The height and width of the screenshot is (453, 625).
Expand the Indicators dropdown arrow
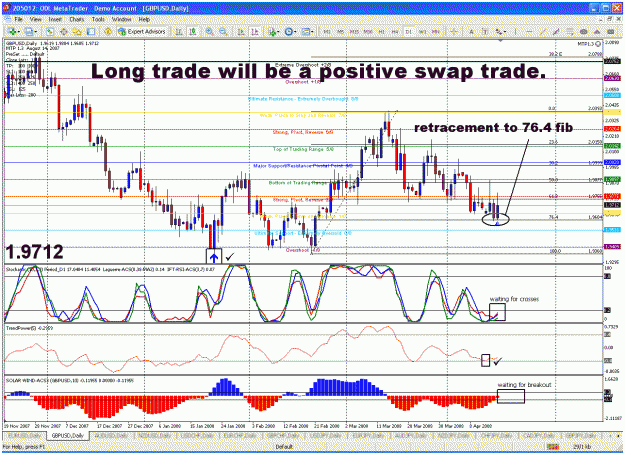pos(278,32)
